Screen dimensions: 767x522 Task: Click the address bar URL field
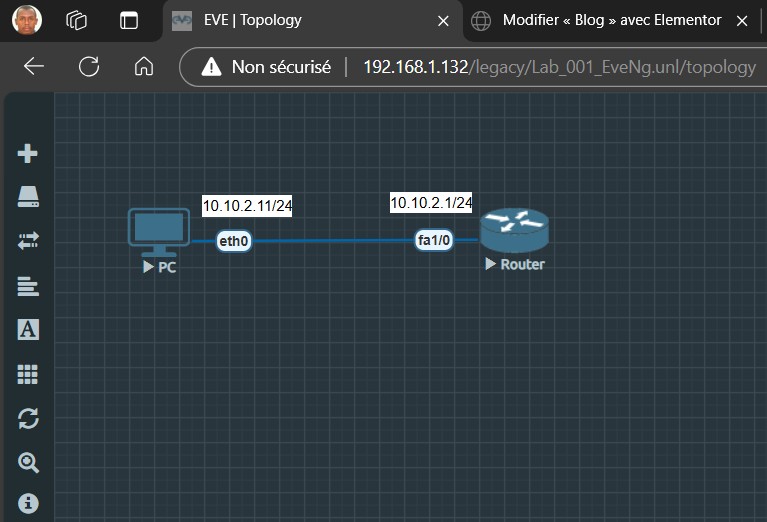pyautogui.click(x=558, y=67)
